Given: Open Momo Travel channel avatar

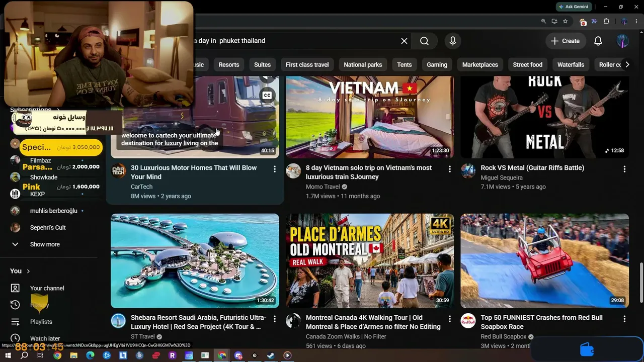Looking at the screenshot, I should point(293,171).
